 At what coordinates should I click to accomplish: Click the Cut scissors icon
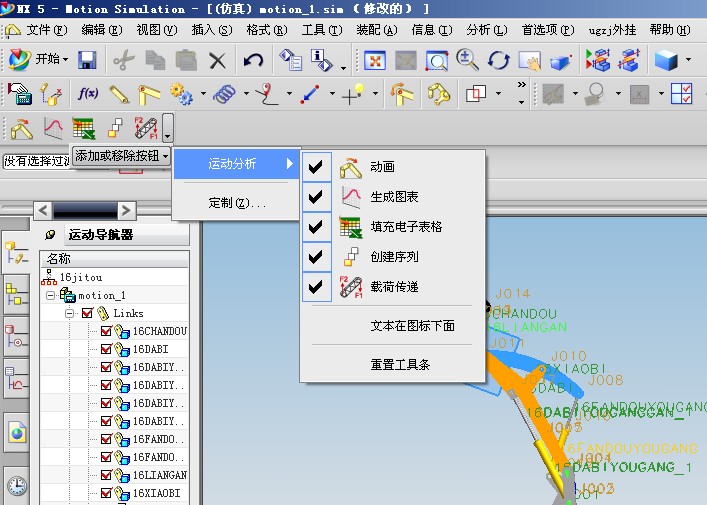pyautogui.click(x=124, y=60)
